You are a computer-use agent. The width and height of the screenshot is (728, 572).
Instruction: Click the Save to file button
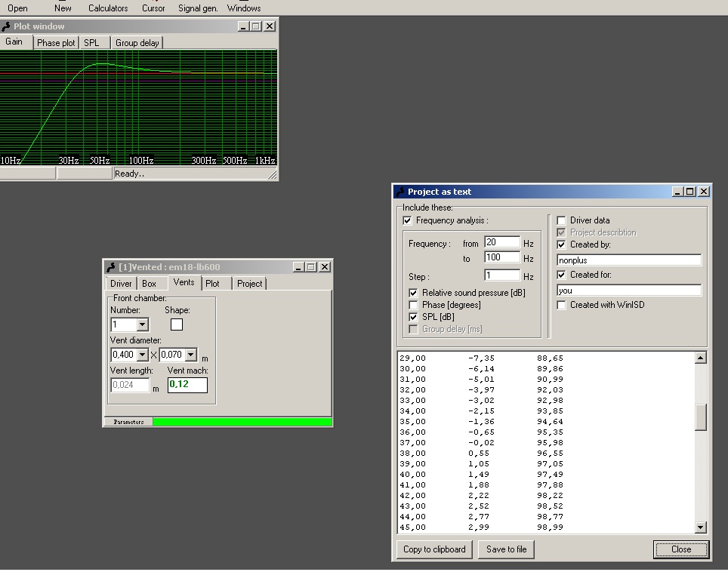tap(506, 549)
